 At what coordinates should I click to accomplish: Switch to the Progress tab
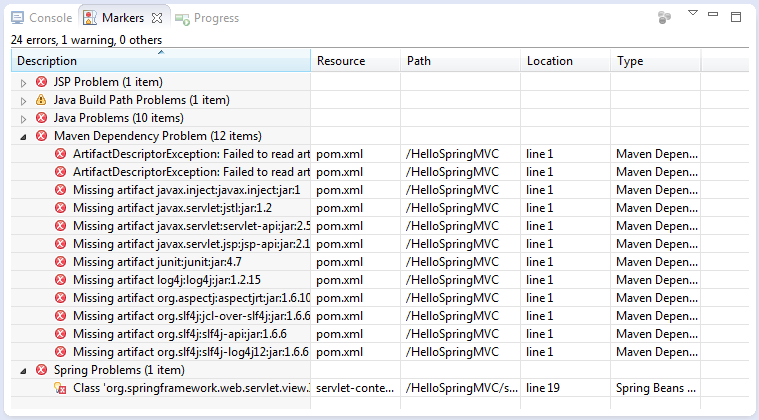tap(207, 18)
